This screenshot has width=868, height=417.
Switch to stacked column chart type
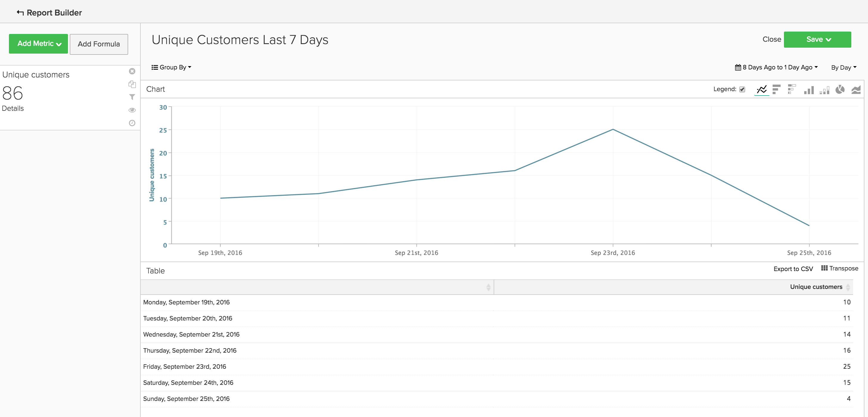(x=824, y=90)
